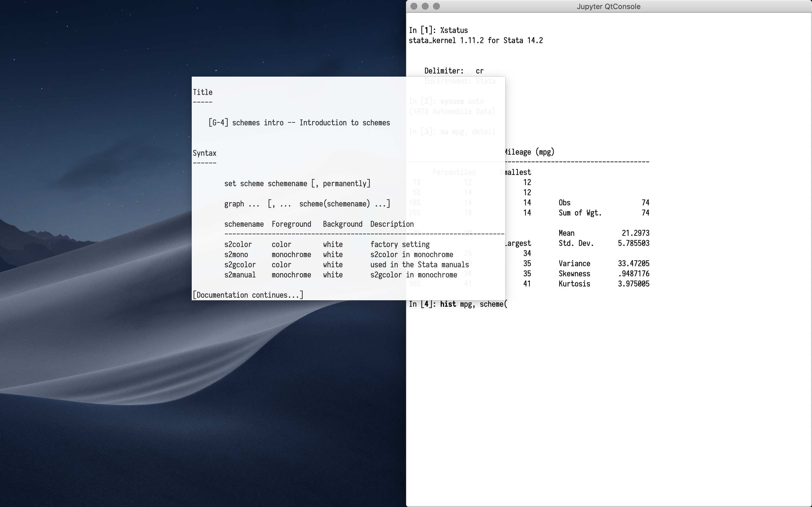Screen dimensions: 812x507
Task: Place cursor after 'scheme(' in input line
Action: click(x=508, y=304)
